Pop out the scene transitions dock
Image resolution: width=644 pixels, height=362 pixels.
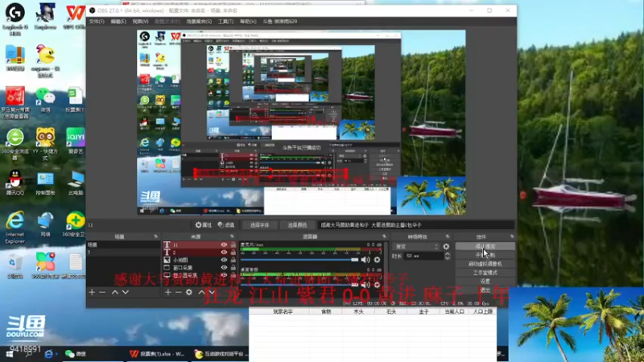pyautogui.click(x=448, y=237)
